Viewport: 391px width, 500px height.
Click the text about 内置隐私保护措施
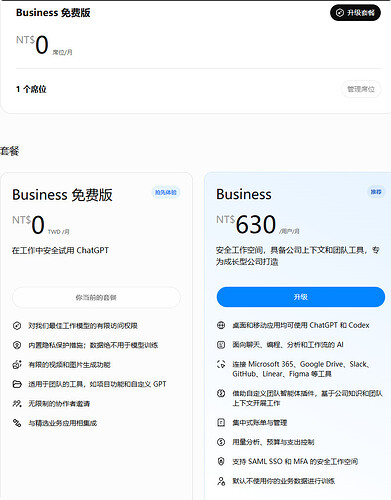pos(93,345)
